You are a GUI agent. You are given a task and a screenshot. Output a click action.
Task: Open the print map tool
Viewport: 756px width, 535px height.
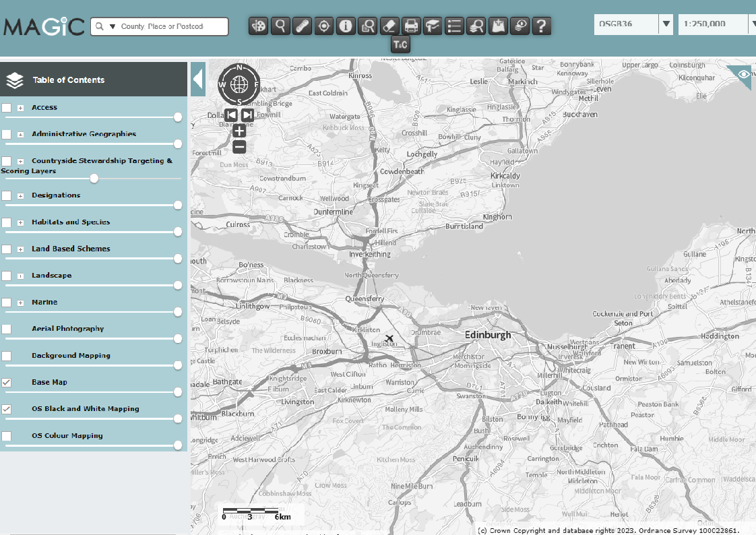411,26
